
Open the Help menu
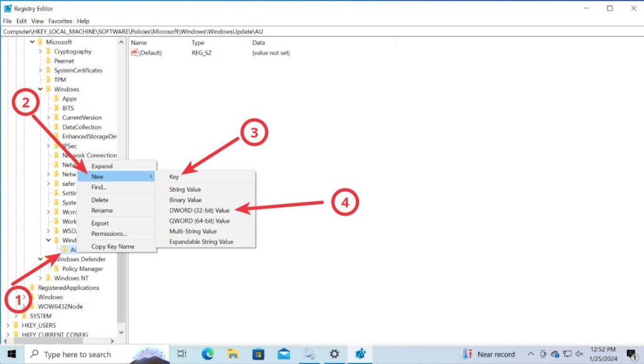[83, 21]
